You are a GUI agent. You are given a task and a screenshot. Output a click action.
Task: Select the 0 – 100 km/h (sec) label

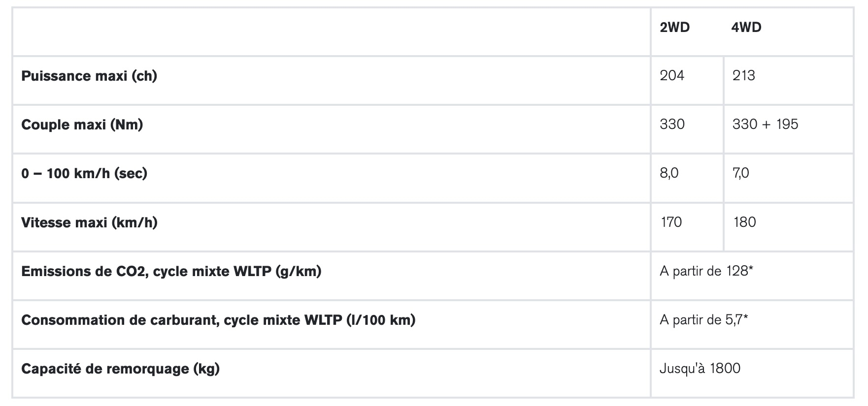(x=84, y=173)
